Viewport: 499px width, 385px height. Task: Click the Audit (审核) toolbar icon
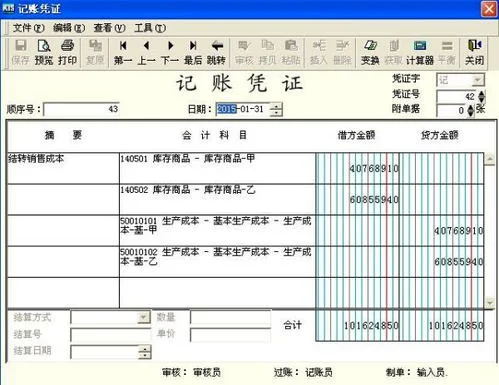coord(244,53)
